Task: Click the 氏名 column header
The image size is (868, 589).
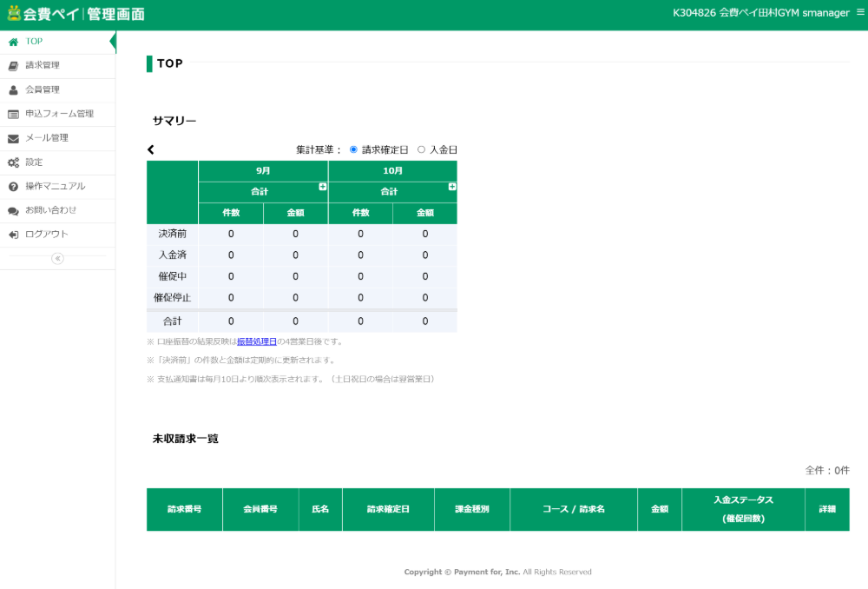Action: tap(320, 510)
